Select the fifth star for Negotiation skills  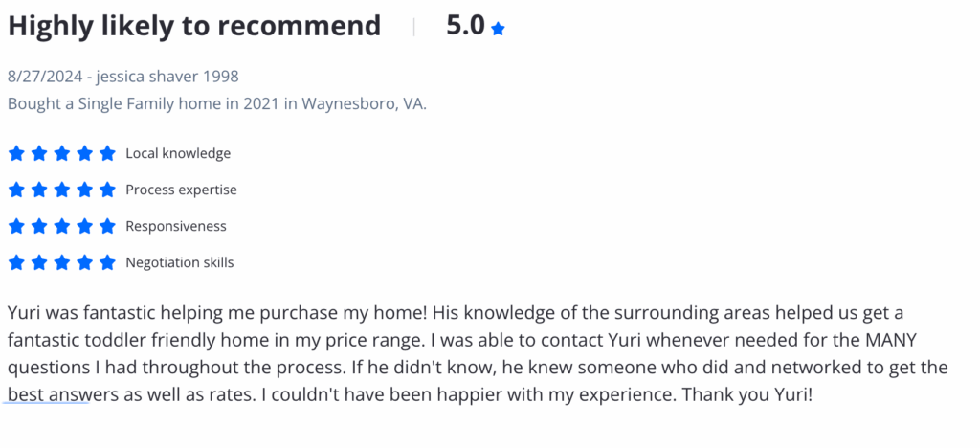[x=107, y=262]
